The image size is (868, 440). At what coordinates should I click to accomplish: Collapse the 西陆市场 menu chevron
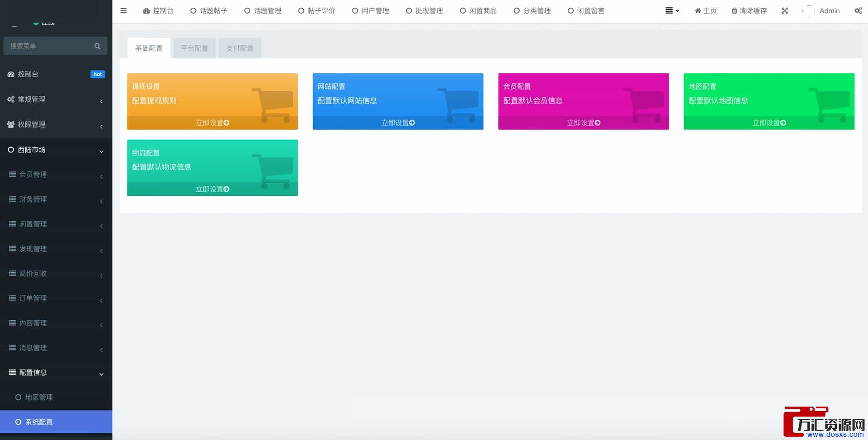click(x=101, y=151)
